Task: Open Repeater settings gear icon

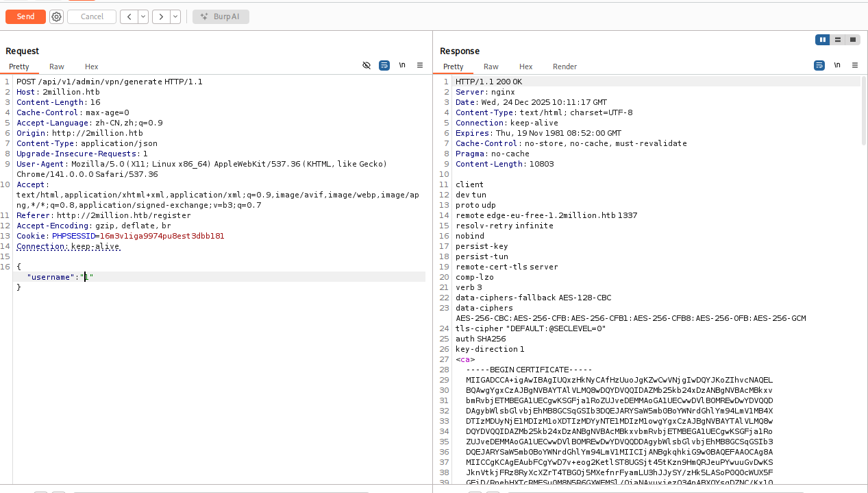Action: [57, 16]
